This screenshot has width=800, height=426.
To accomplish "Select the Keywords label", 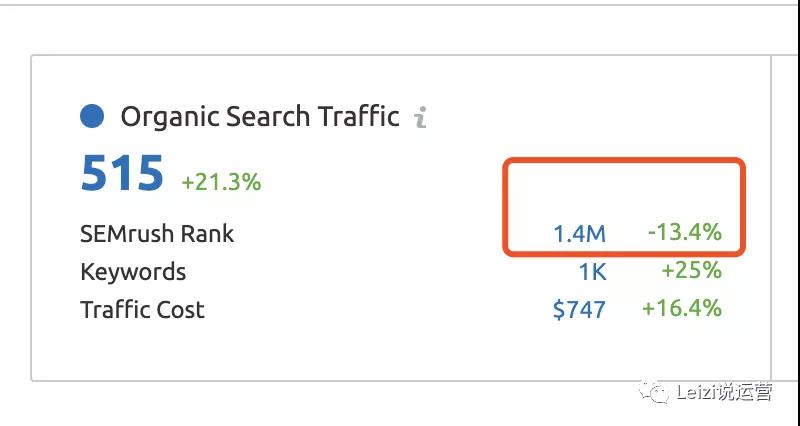I will 133,272.
